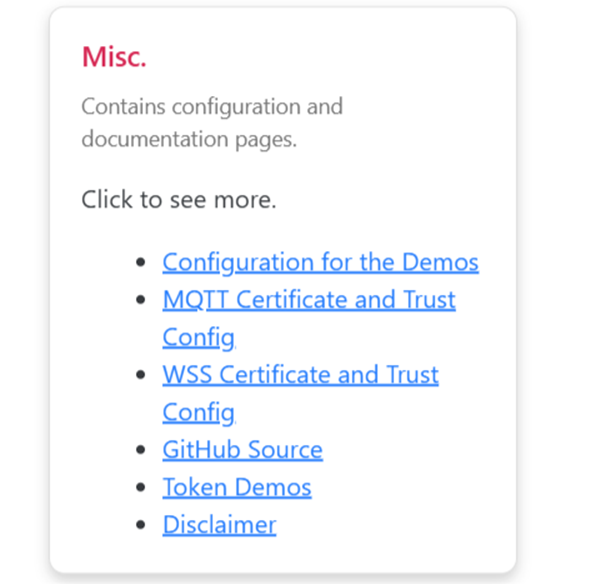The height and width of the screenshot is (584, 606).
Task: Click the bullet next to GitHub Source
Action: click(x=141, y=450)
